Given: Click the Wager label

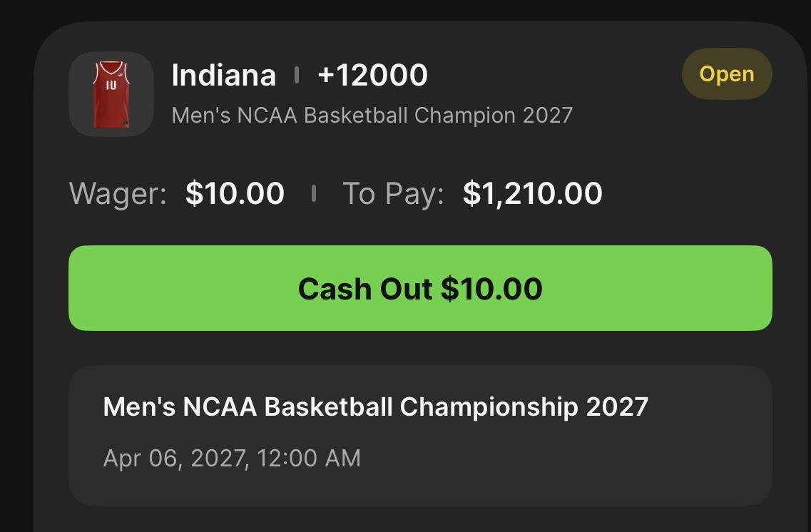Looking at the screenshot, I should [x=118, y=193].
